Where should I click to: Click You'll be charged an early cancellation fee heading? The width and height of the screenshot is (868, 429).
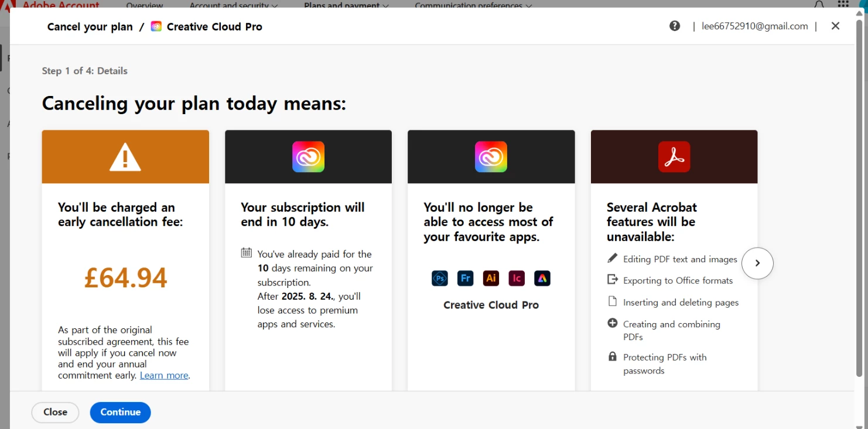pos(120,215)
